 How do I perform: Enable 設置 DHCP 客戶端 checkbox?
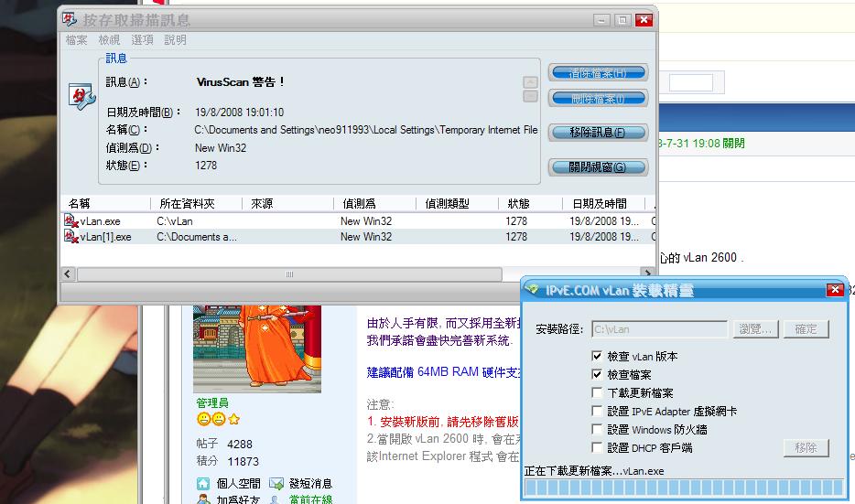[x=597, y=447]
